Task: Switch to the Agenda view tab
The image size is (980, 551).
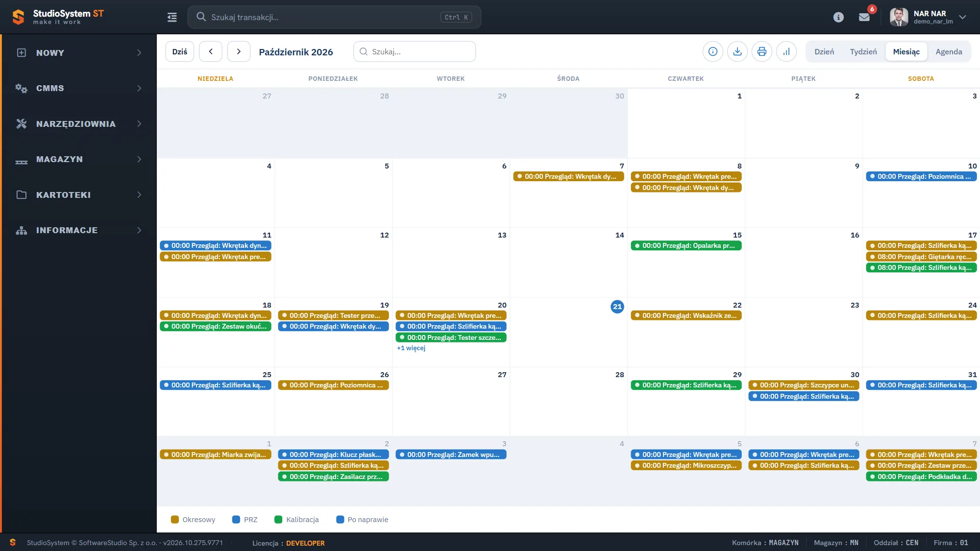Action: [949, 51]
